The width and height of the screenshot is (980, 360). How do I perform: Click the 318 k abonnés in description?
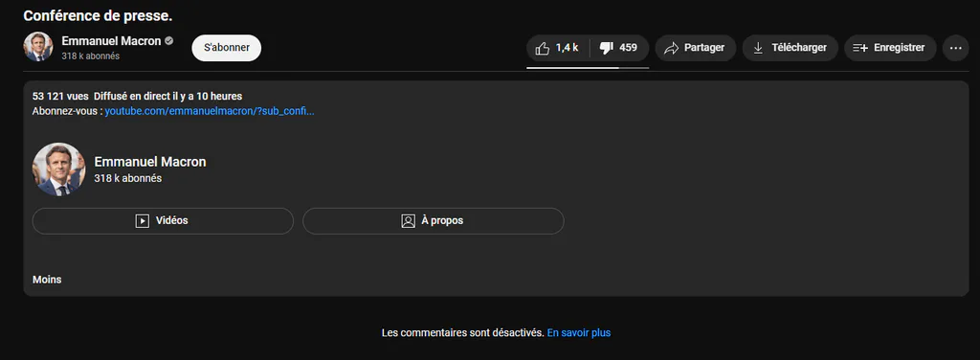pyautogui.click(x=127, y=179)
